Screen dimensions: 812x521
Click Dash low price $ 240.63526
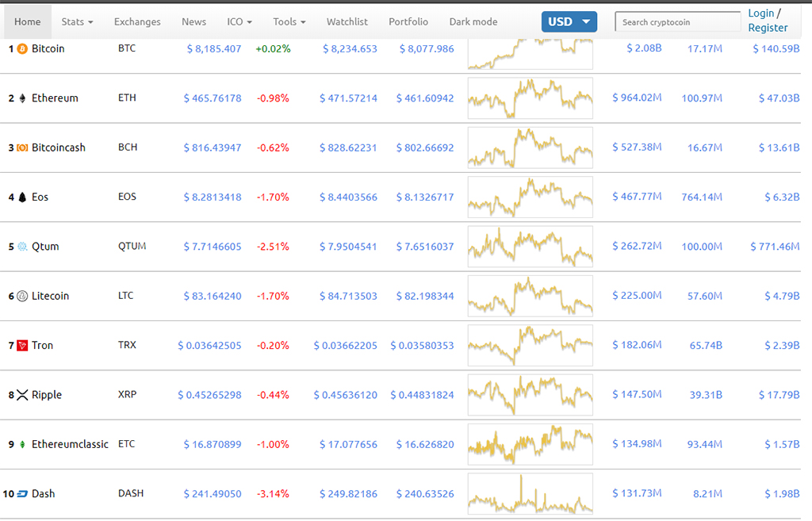[425, 493]
